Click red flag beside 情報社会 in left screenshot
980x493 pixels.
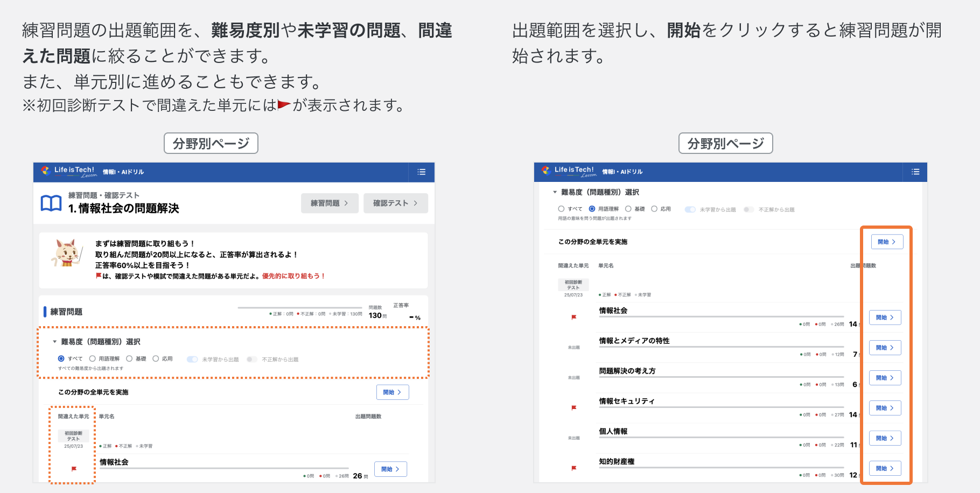(74, 469)
